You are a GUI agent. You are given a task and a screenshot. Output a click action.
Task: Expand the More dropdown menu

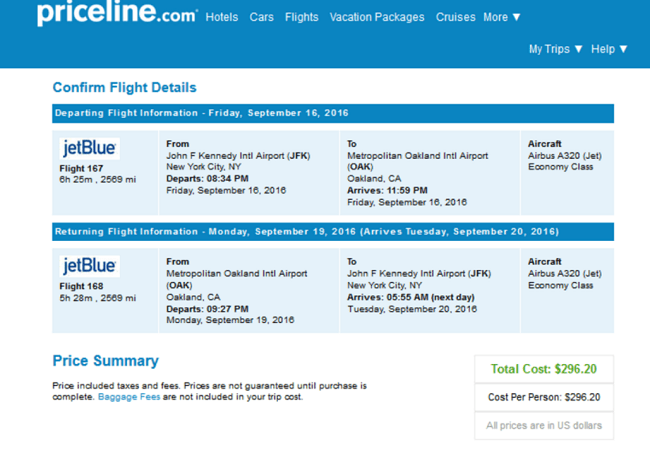(502, 17)
